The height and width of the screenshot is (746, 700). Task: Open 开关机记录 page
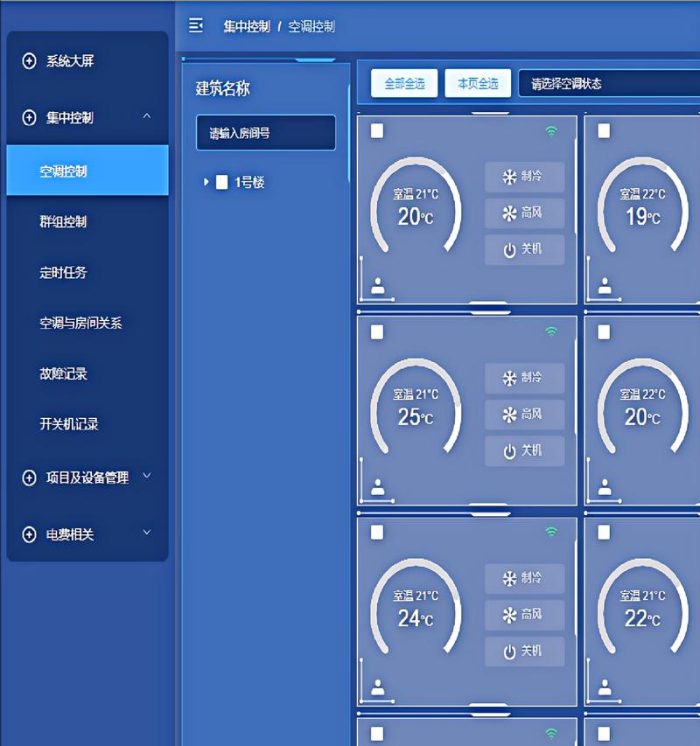pos(87,424)
